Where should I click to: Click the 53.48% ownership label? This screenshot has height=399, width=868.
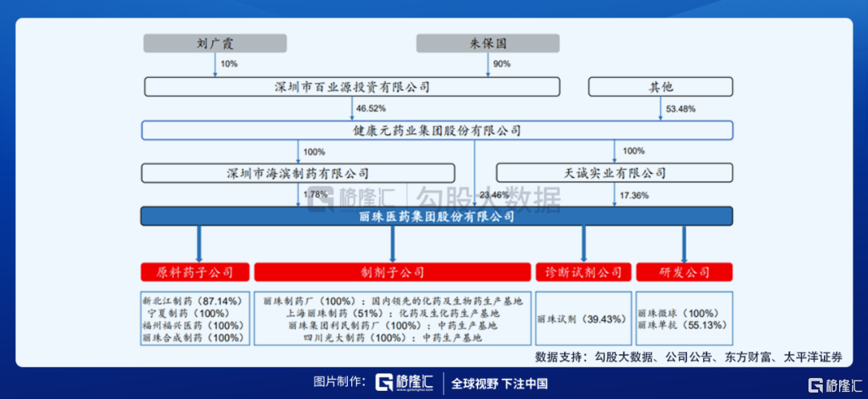pos(681,108)
